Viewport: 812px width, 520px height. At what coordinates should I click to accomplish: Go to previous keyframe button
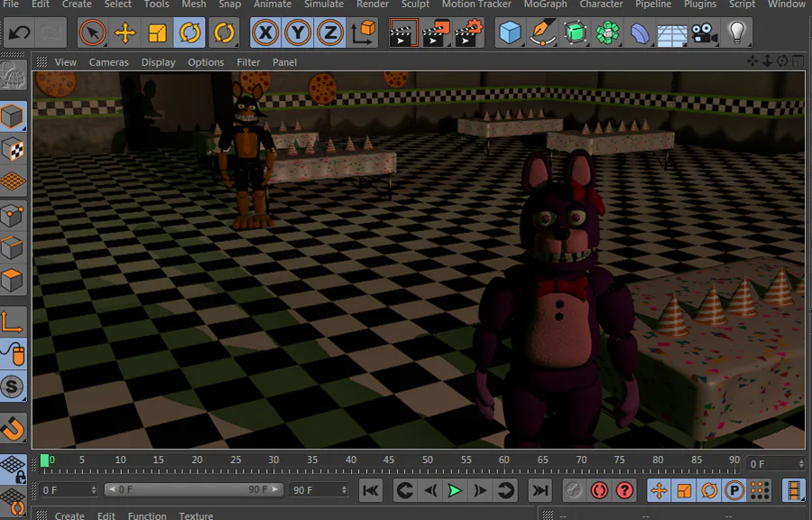(x=404, y=490)
